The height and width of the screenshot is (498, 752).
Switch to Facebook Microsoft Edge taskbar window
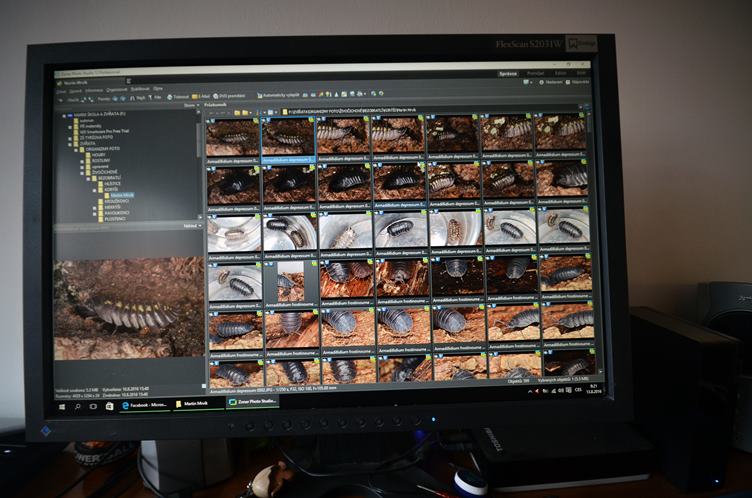coord(144,405)
